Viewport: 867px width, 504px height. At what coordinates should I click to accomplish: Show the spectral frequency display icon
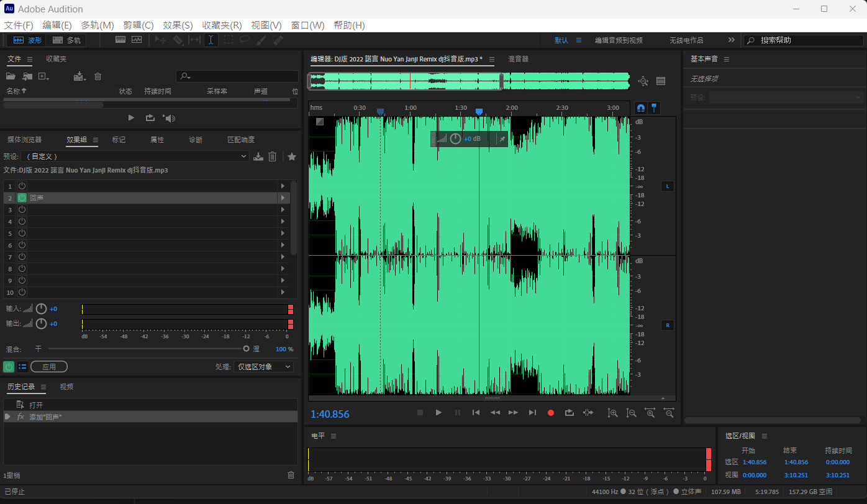point(120,40)
